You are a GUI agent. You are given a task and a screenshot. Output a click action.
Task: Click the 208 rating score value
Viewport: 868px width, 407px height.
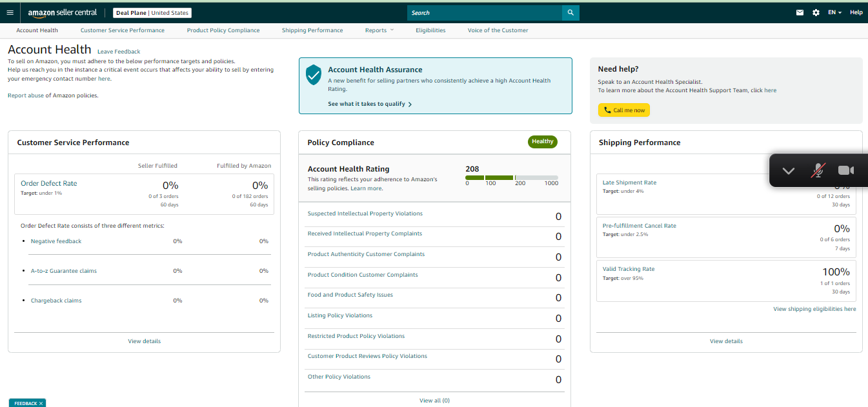[472, 169]
